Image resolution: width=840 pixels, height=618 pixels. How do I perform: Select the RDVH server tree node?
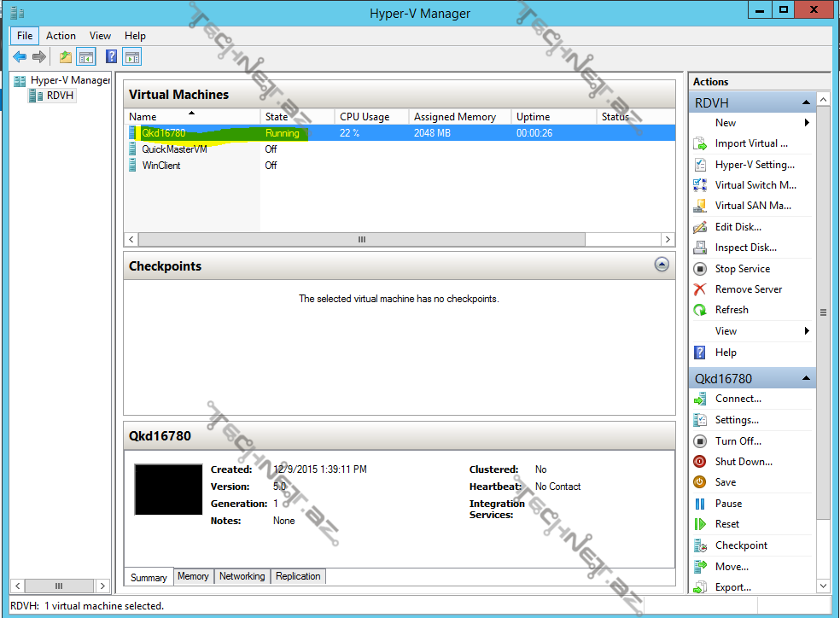point(60,96)
